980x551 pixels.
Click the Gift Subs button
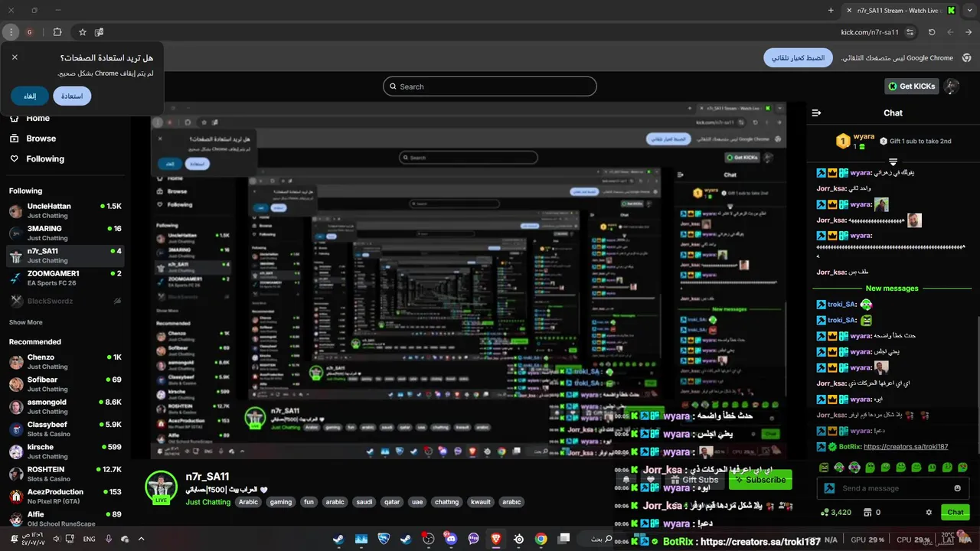coord(694,480)
